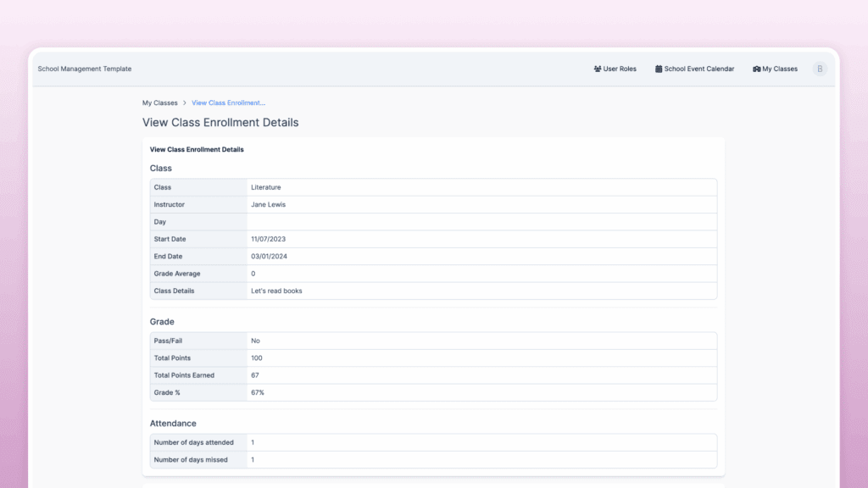This screenshot has height=488, width=868.
Task: Click the My Classes icon in navbar
Action: point(756,69)
